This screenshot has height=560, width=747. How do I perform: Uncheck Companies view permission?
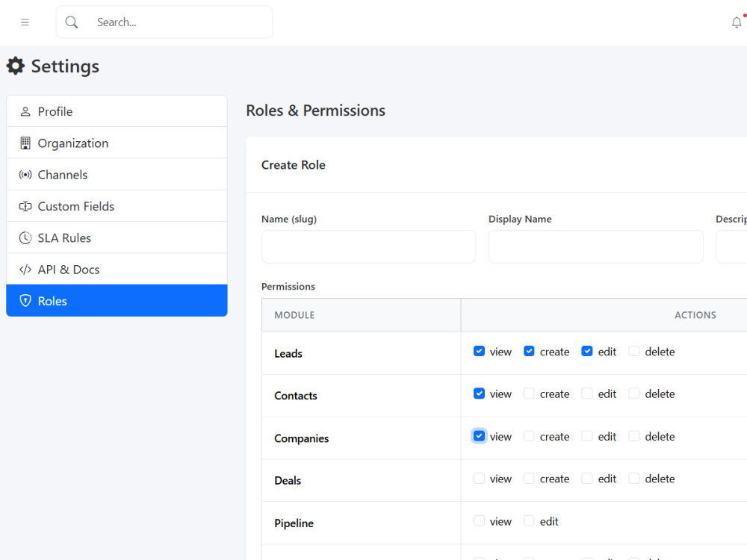click(x=480, y=436)
